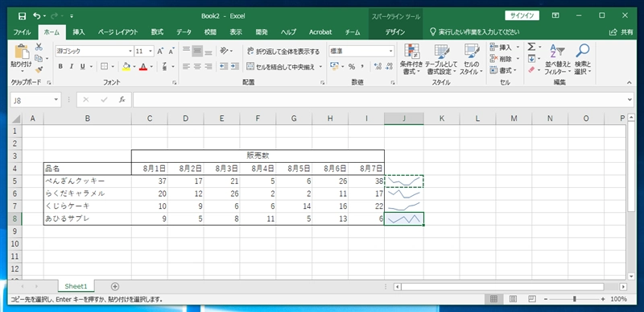Click Find and Select 検索と選択 button
The width and height of the screenshot is (644, 312).
[582, 59]
